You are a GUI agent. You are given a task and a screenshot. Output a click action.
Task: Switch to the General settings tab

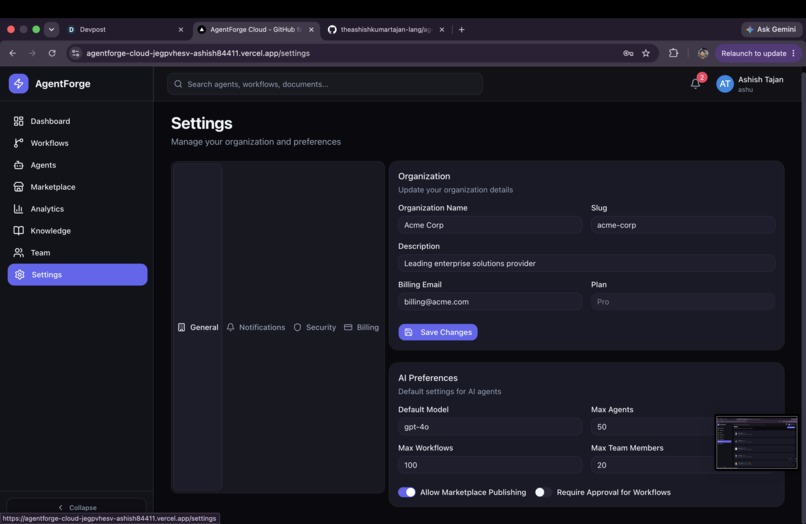coord(198,327)
